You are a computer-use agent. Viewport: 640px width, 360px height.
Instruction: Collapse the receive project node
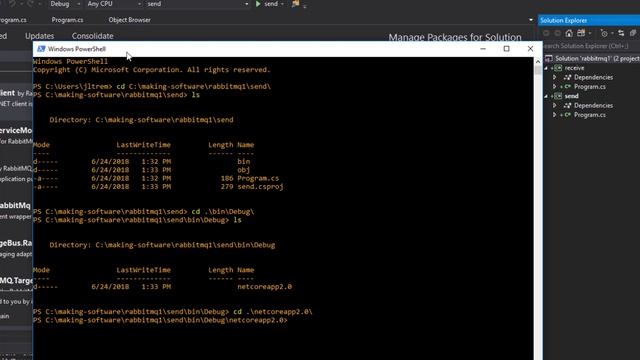546,68
